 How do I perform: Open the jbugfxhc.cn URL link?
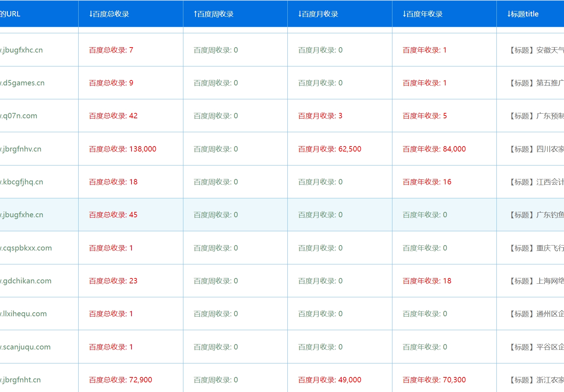pos(21,50)
